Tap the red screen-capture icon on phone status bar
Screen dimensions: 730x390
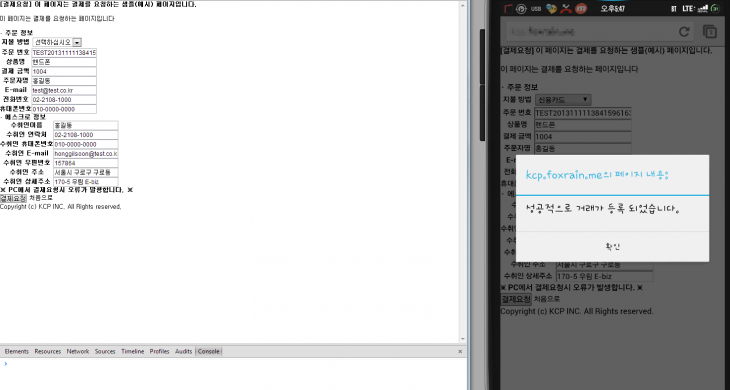click(508, 8)
